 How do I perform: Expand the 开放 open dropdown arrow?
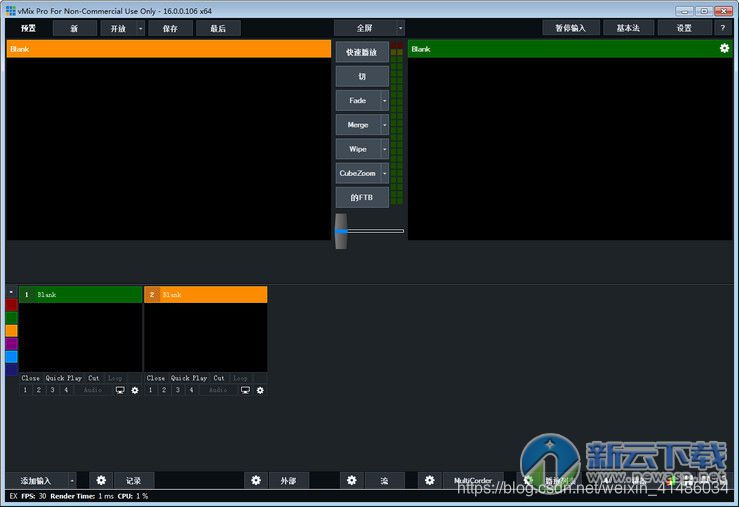point(140,28)
